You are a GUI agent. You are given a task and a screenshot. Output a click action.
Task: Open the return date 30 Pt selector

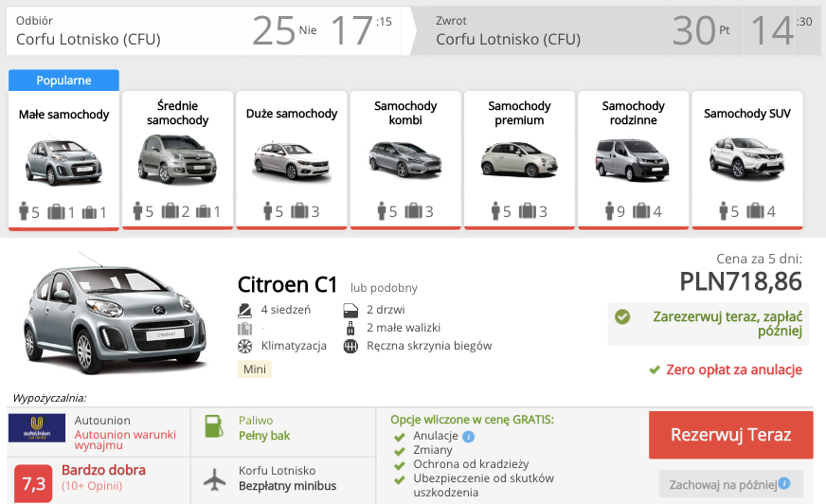704,30
